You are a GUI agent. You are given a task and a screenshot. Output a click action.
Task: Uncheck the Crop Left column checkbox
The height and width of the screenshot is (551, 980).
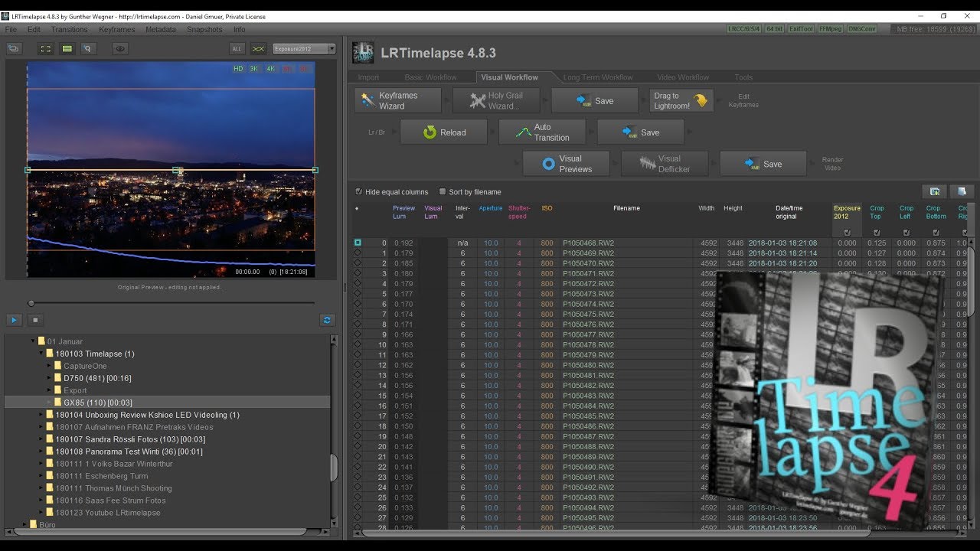[906, 233]
